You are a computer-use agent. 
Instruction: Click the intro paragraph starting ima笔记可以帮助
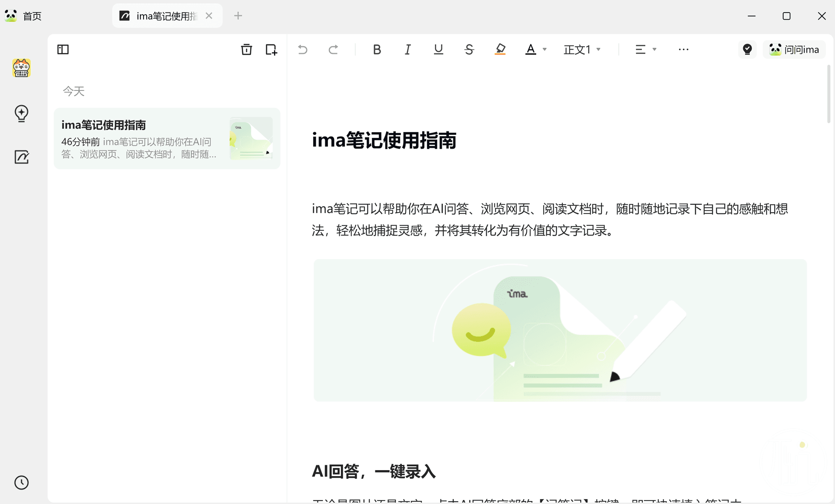click(550, 220)
